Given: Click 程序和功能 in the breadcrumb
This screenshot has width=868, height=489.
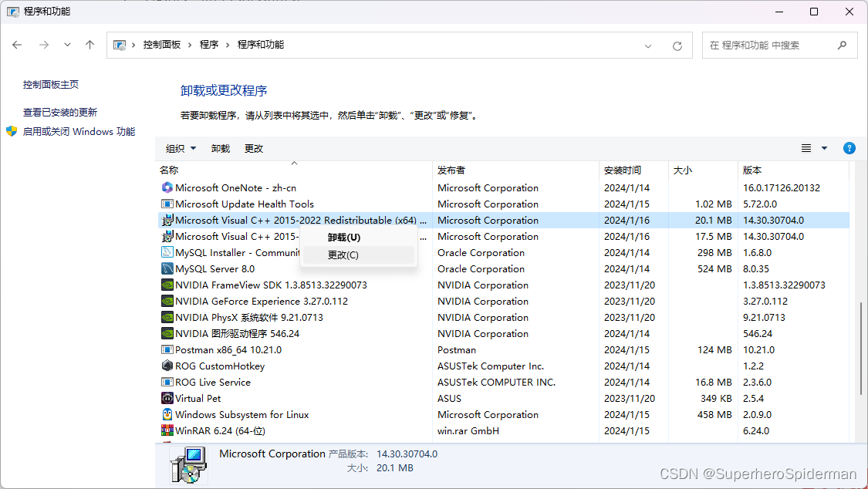Looking at the screenshot, I should [x=260, y=45].
